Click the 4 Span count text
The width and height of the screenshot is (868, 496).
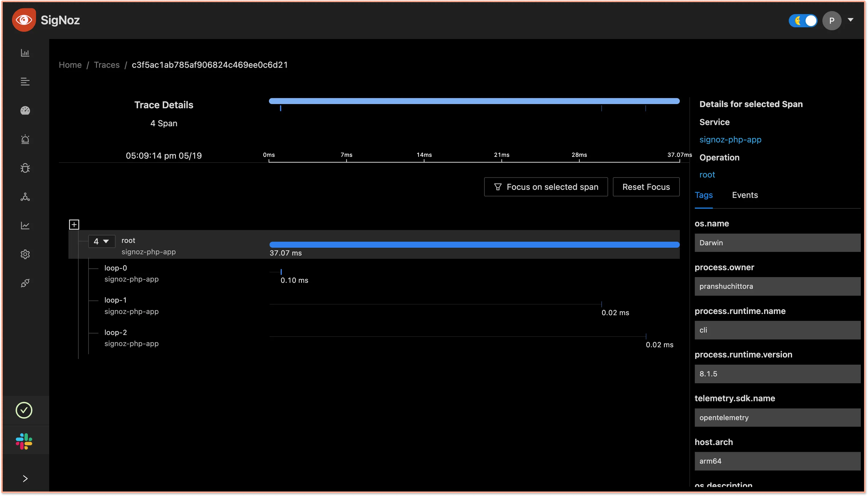164,123
